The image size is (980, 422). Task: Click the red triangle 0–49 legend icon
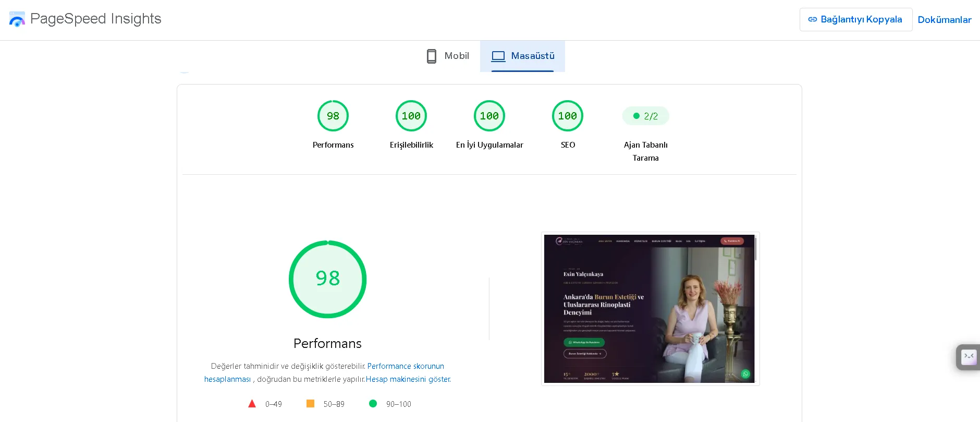coord(252,403)
